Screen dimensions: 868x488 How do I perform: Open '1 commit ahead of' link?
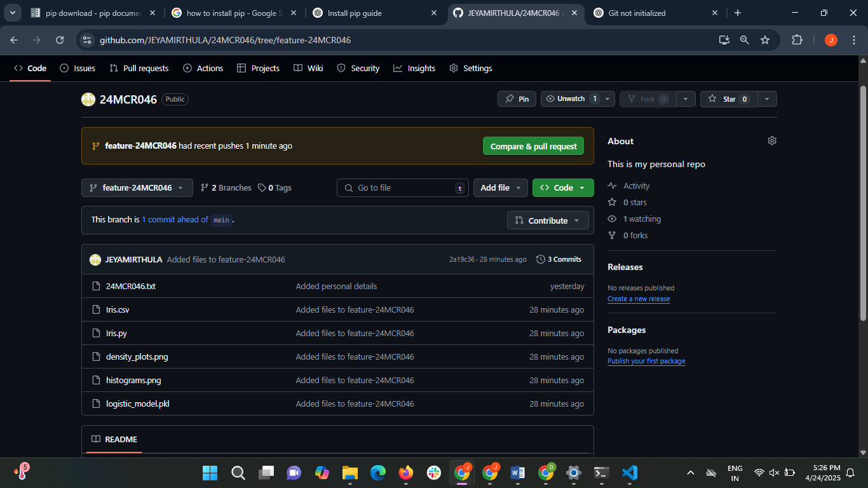click(175, 220)
